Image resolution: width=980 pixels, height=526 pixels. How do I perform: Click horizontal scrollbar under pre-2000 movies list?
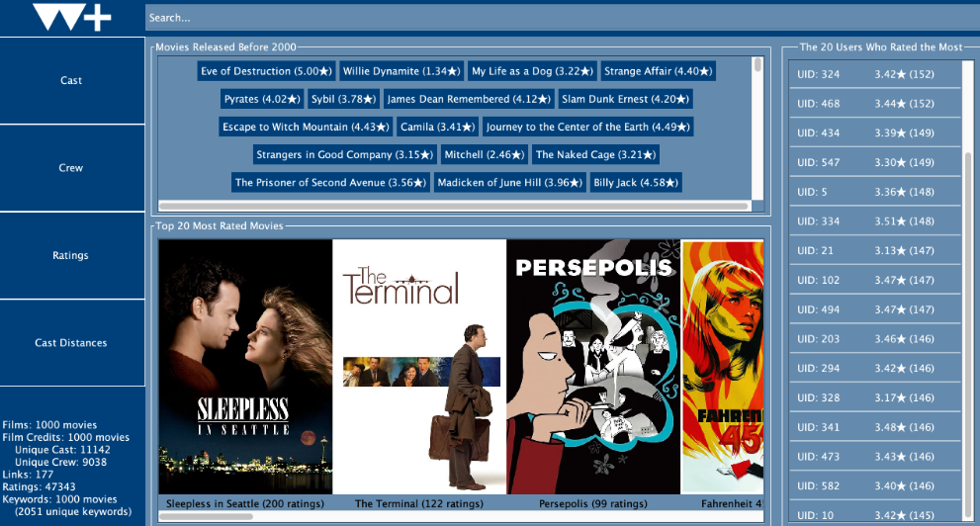point(454,207)
